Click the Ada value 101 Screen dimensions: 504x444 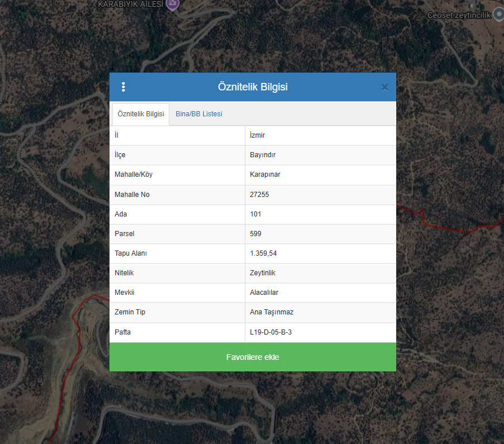pos(256,214)
